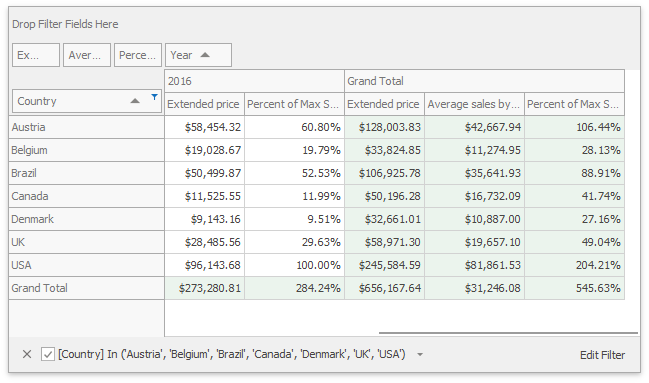Click the Country sort arrow icon
The width and height of the screenshot is (649, 383).
135,101
